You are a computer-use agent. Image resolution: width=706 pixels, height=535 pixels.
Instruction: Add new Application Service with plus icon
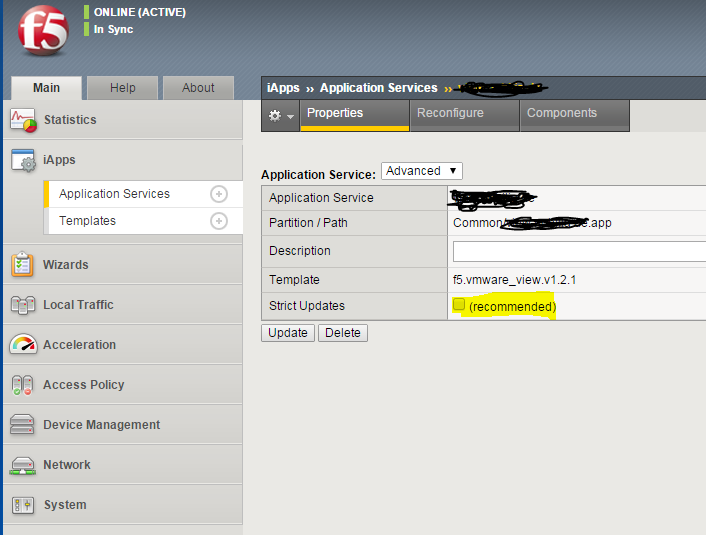point(219,194)
